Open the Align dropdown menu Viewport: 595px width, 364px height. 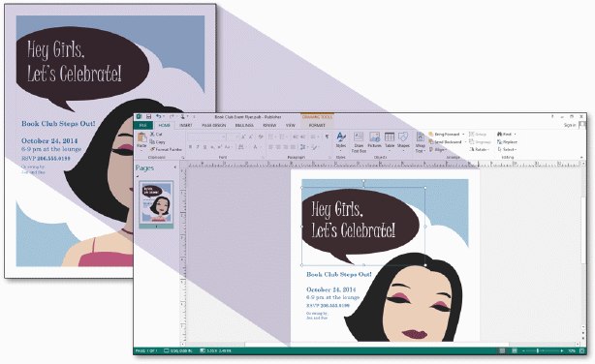437,149
